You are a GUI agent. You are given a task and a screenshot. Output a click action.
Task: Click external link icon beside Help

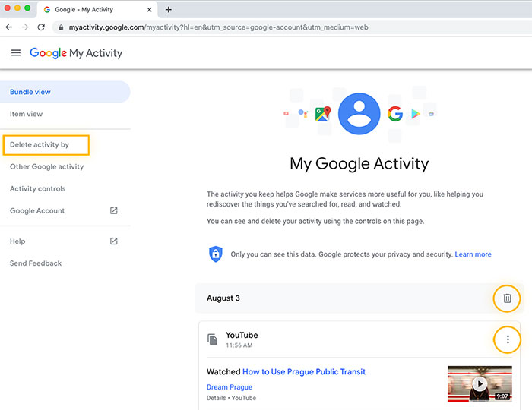tap(114, 241)
